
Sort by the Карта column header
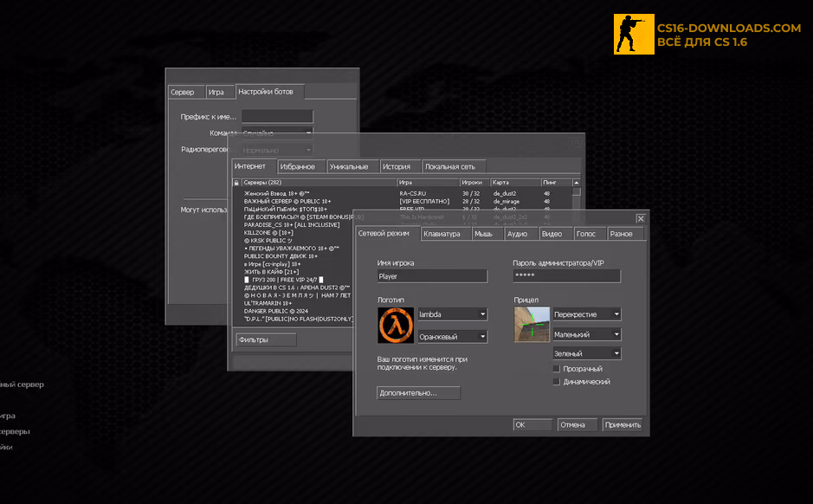(x=515, y=183)
